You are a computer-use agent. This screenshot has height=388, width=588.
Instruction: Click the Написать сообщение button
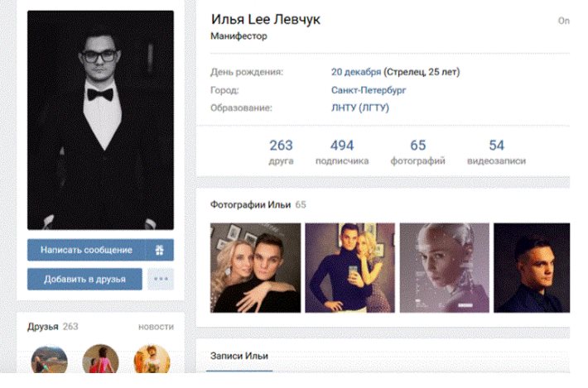86,250
